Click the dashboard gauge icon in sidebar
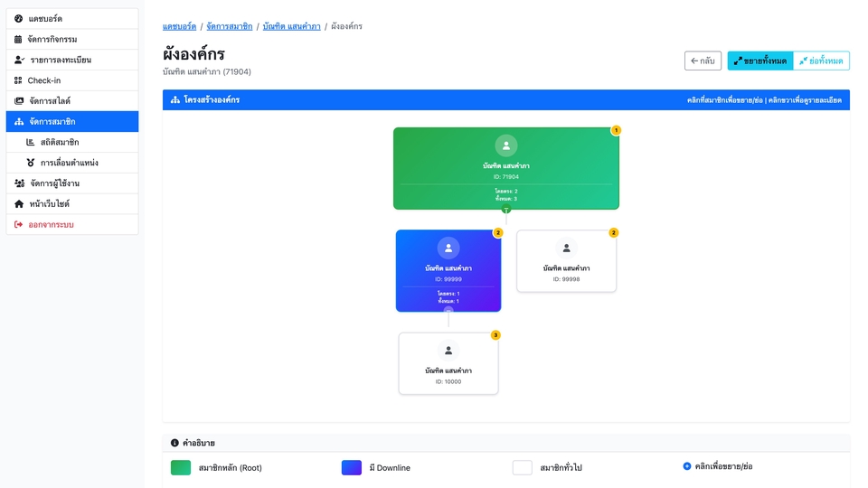 tap(19, 19)
